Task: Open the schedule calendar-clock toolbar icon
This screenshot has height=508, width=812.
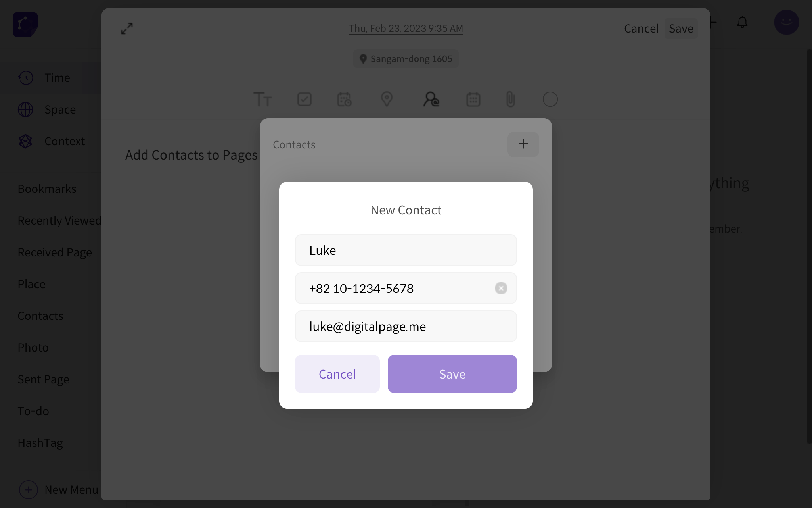Action: [x=345, y=99]
